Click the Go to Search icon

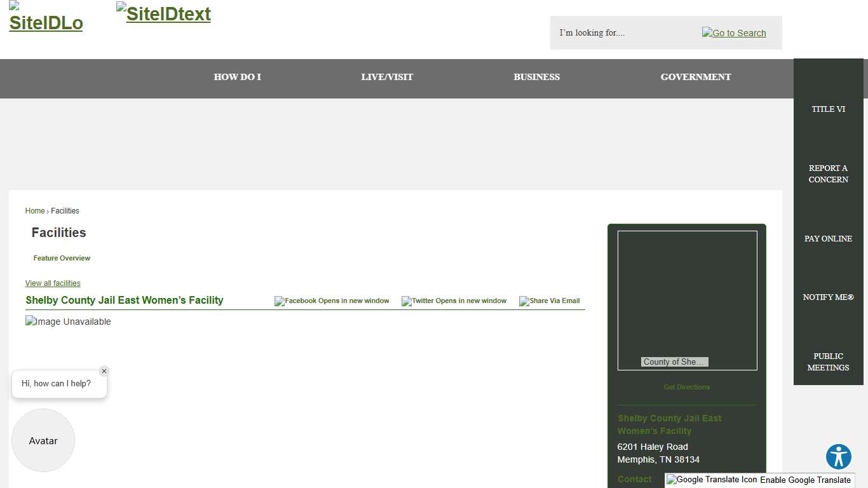click(x=734, y=33)
